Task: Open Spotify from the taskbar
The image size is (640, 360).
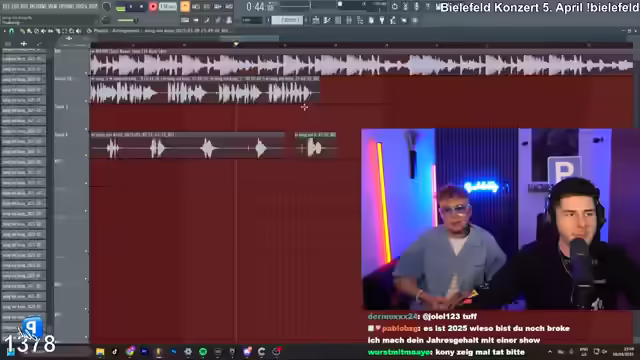Action: [x=203, y=351]
